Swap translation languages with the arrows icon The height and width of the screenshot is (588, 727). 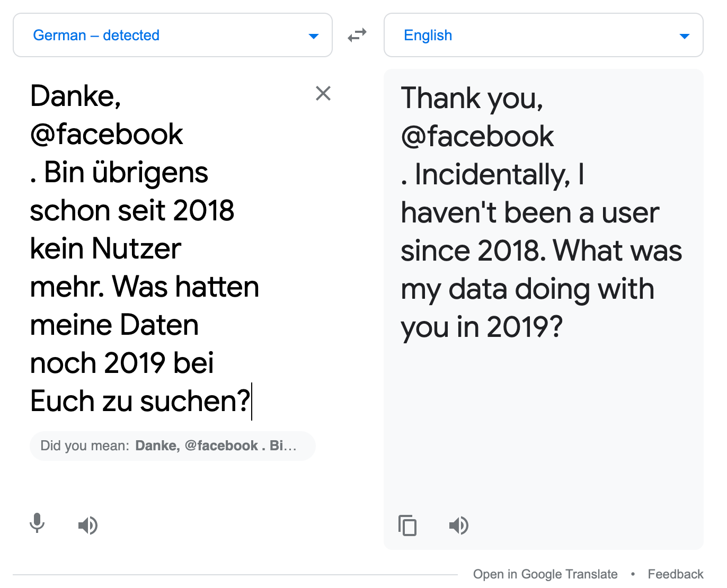(357, 35)
